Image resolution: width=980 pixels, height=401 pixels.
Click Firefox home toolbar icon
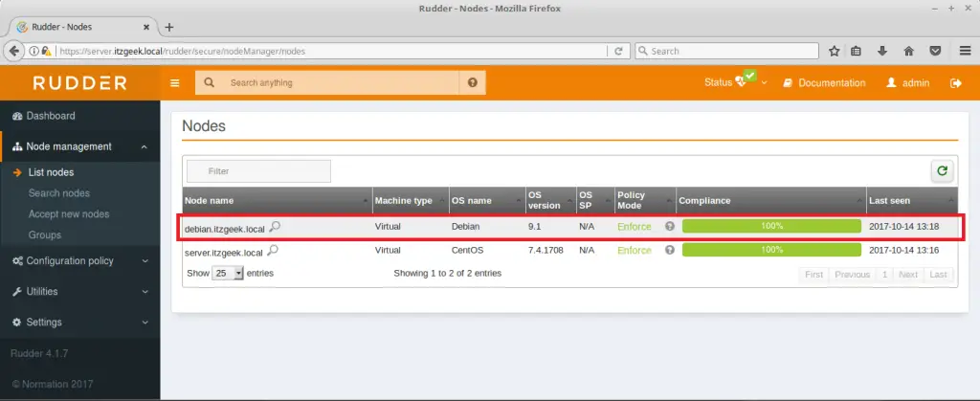pos(908,51)
